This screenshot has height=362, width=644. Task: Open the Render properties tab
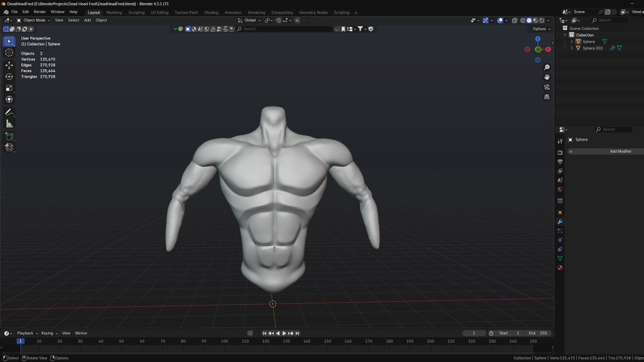(x=560, y=152)
